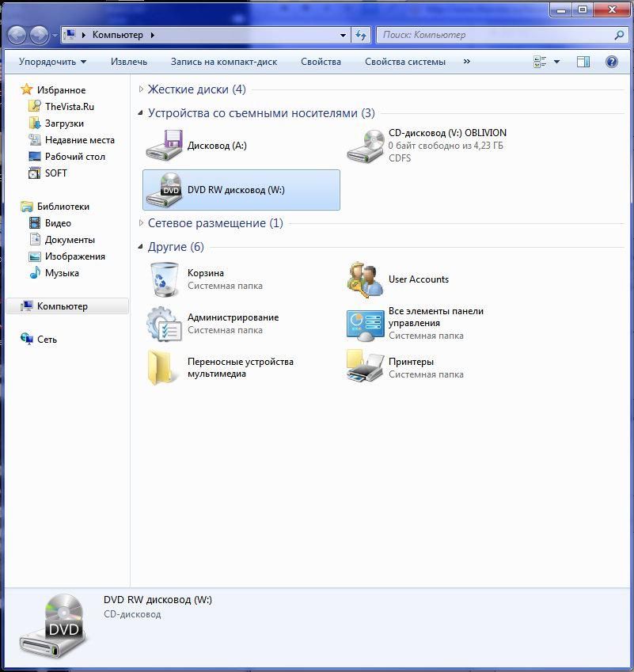
Task: Open Все элементы панели управления
Action: point(366,323)
